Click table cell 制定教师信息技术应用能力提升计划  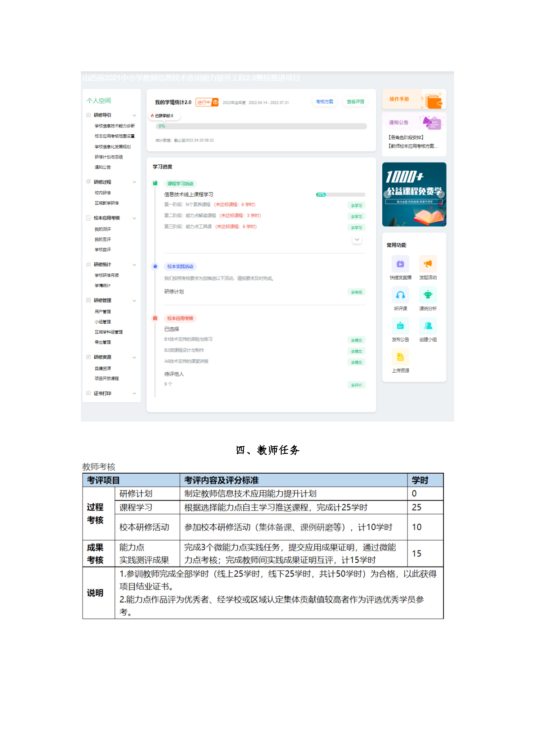pyautogui.click(x=294, y=494)
